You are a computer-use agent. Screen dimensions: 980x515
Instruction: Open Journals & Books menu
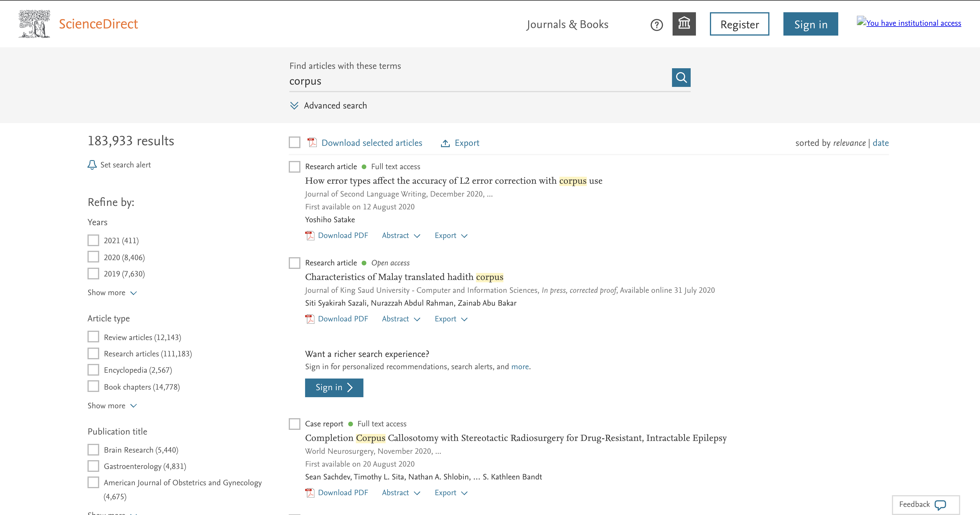point(567,24)
